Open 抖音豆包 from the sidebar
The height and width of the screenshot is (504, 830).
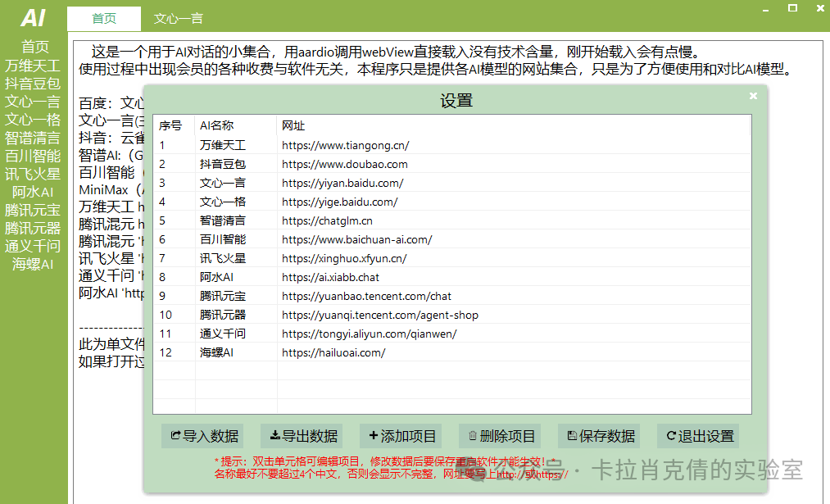click(x=33, y=83)
